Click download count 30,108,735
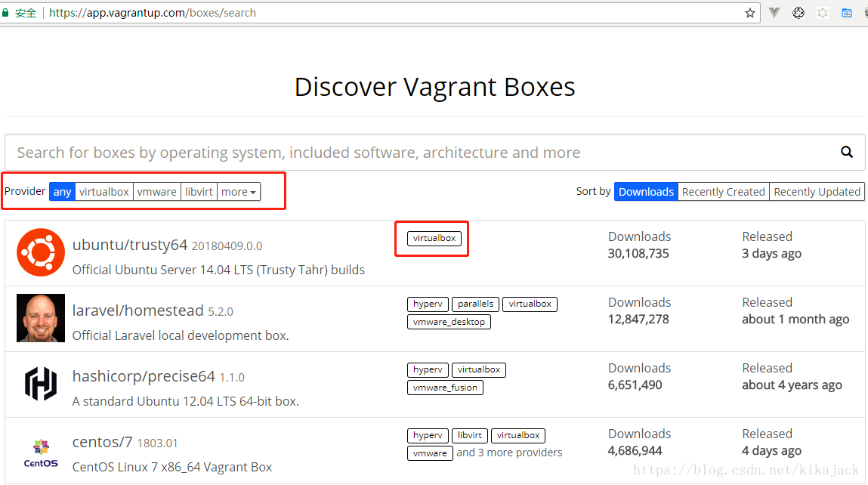 pyautogui.click(x=638, y=254)
